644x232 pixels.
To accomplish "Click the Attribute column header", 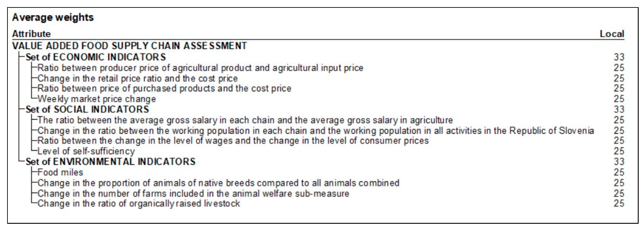I will tap(32, 34).
